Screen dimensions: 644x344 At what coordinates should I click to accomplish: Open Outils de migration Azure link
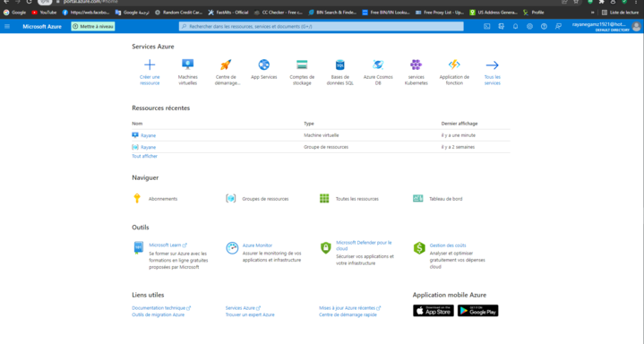159,314
